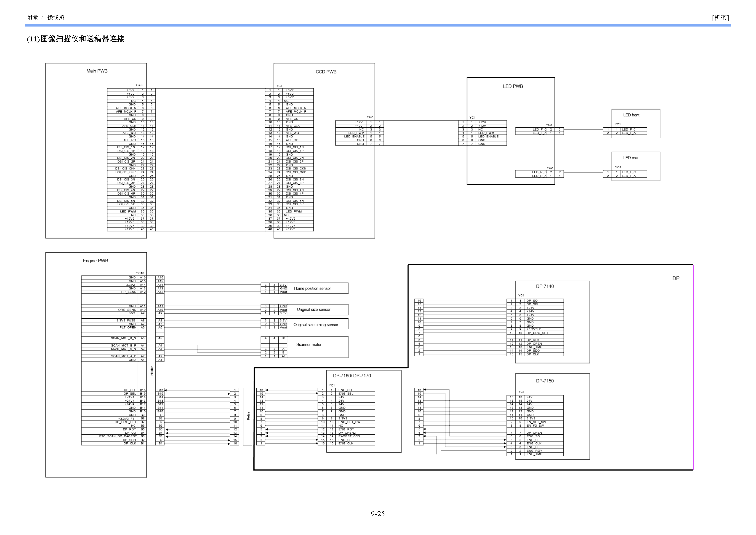
Task: Click the [机密] confidential label
Action: point(720,18)
